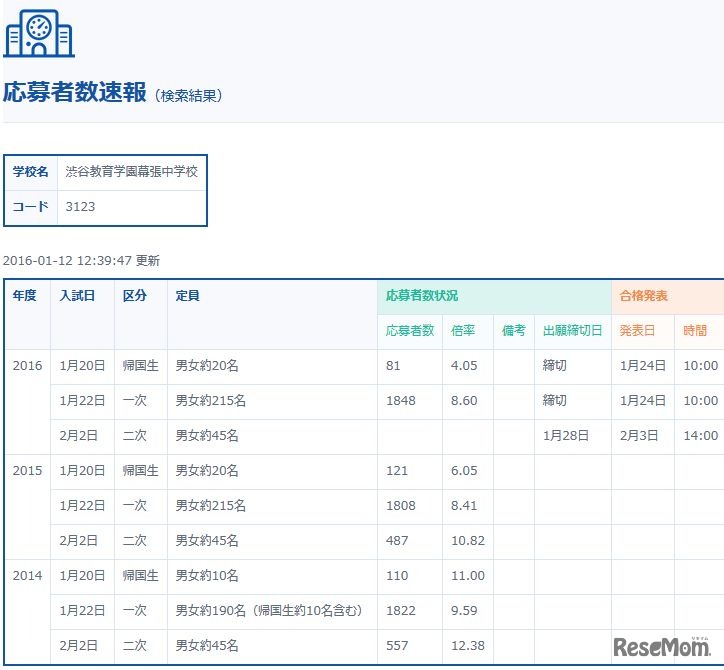
Task: Click 締切 status in 2016 帰国生 row
Action: pyautogui.click(x=555, y=366)
